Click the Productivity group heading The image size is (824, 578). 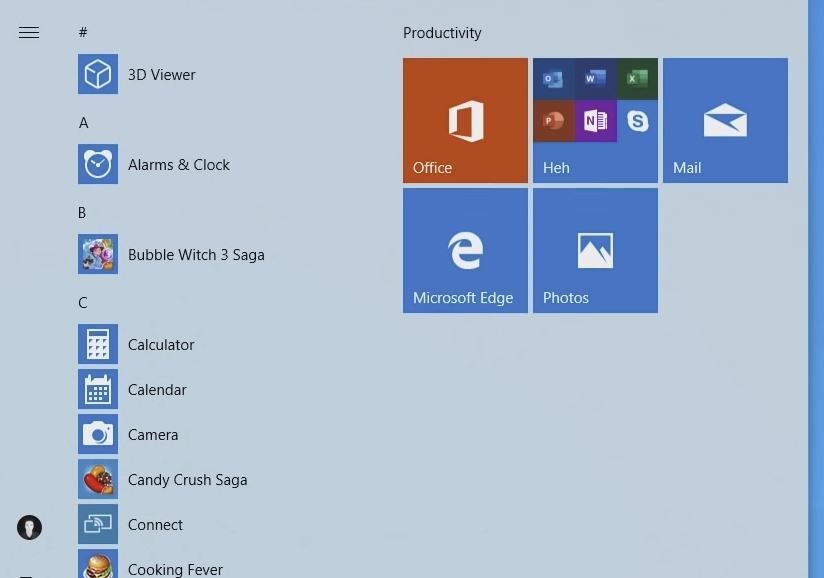(x=442, y=33)
